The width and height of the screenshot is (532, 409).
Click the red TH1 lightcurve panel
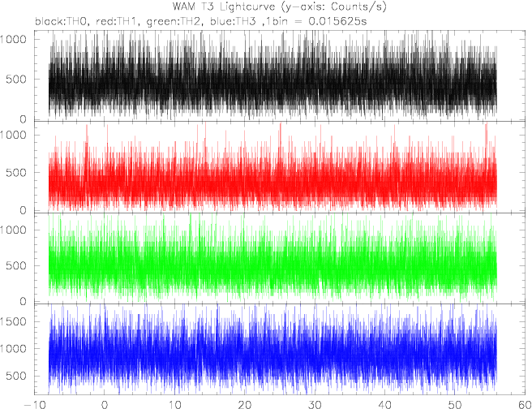[280, 167]
